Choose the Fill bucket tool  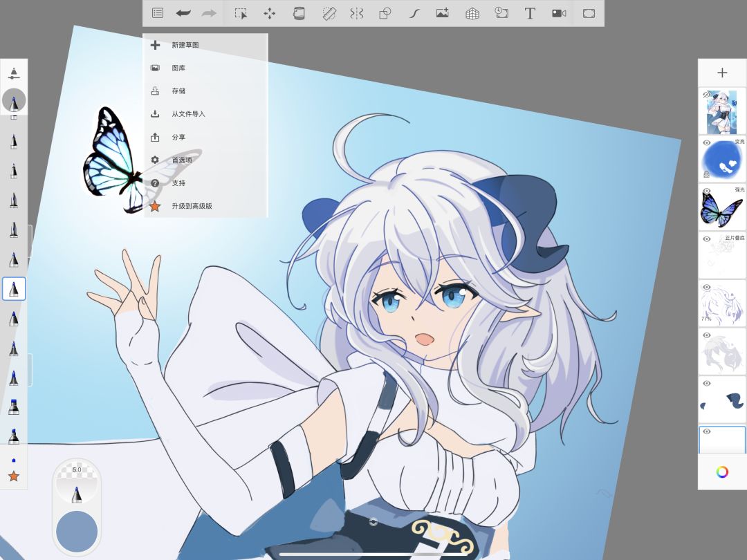(299, 13)
